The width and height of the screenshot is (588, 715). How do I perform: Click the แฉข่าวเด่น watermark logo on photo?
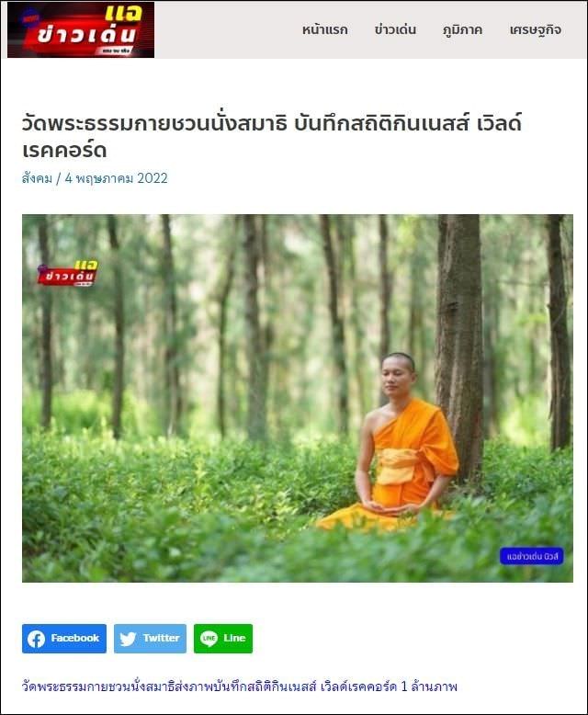click(x=67, y=273)
